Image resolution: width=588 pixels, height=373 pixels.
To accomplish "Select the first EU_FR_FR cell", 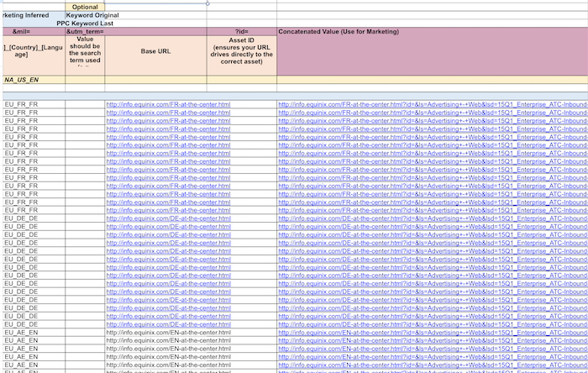I will coord(34,104).
